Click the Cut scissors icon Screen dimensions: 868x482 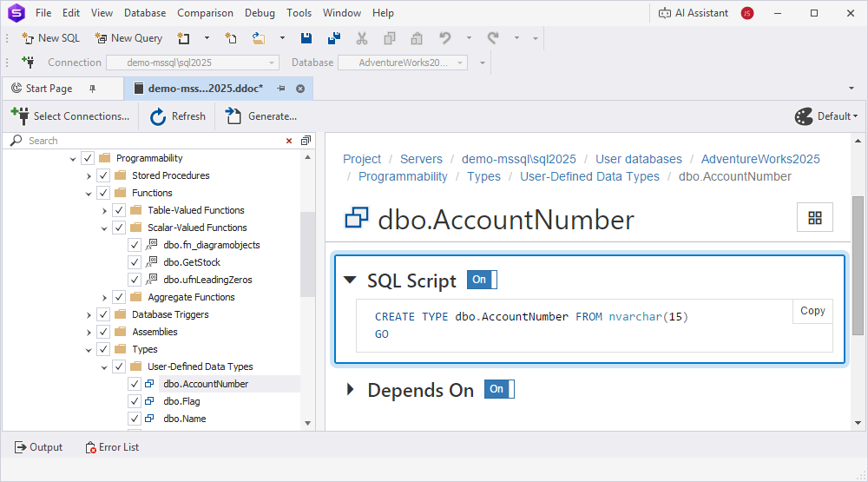coord(361,38)
